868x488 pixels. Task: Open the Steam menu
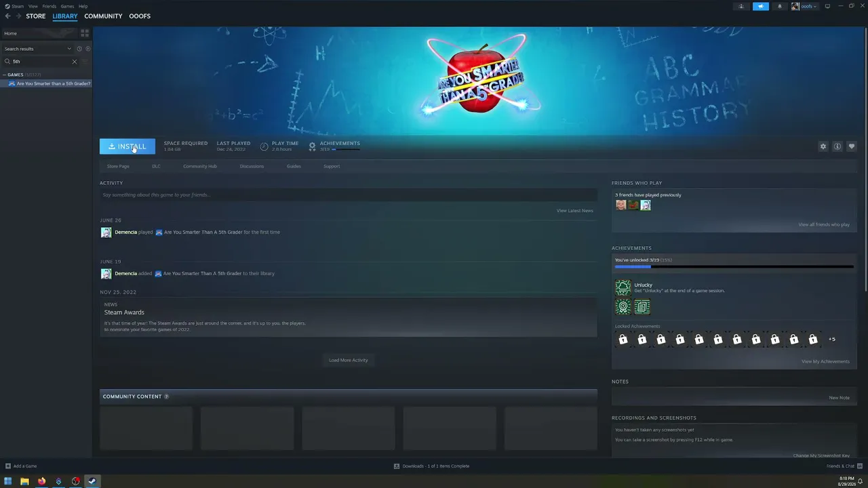pos(18,6)
